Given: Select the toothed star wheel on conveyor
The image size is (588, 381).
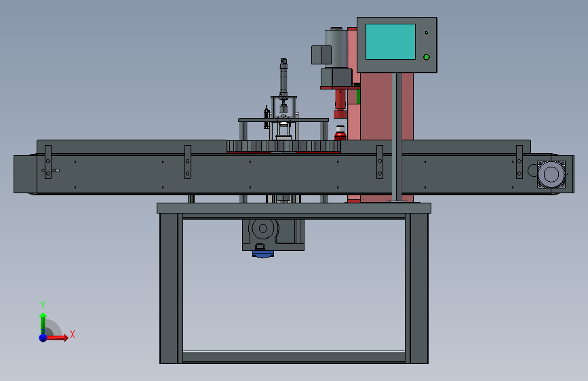Looking at the screenshot, I should click(283, 146).
